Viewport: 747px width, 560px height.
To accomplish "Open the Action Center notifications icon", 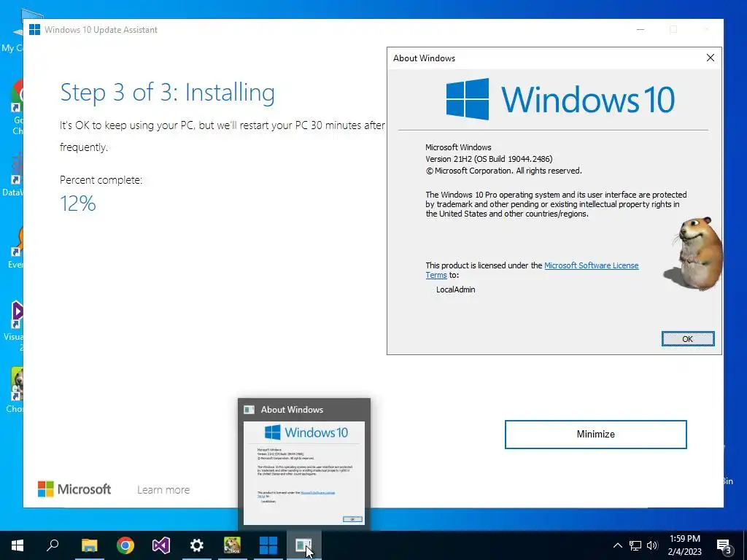I will point(724,545).
